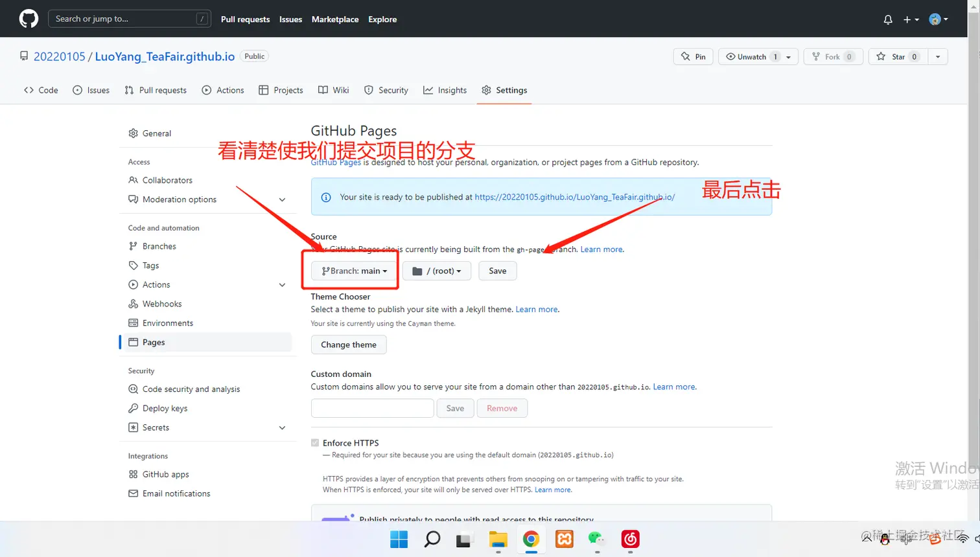Open Pull requests in top navigation
This screenshot has height=557, width=980.
point(245,19)
